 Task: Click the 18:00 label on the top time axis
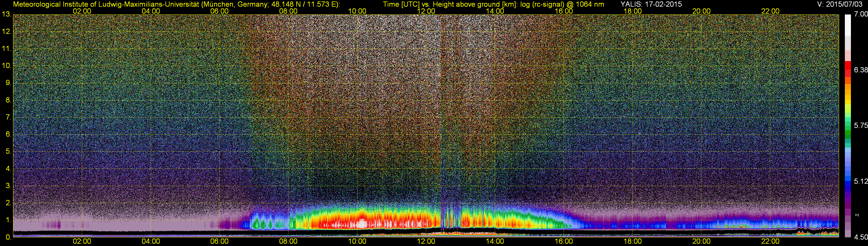coord(632,11)
